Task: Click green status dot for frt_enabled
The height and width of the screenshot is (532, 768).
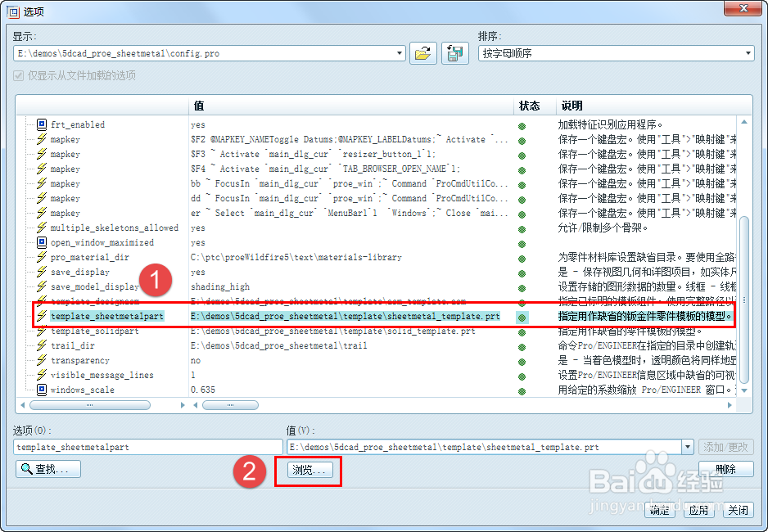Action: (x=522, y=126)
